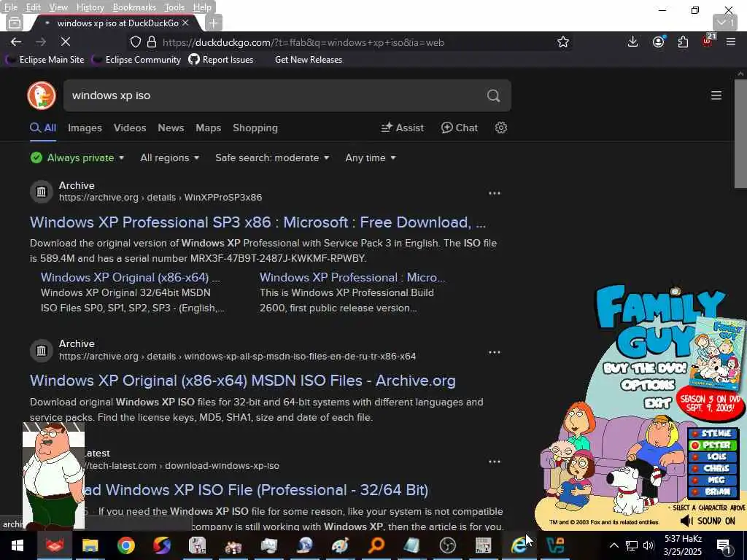This screenshot has width=747, height=560.
Task: Show hidden system tray icons
Action: 614,545
